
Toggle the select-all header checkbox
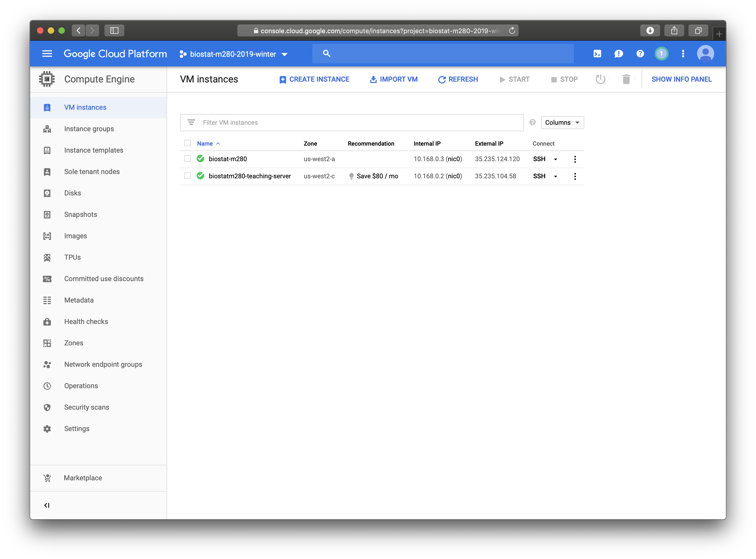point(188,143)
